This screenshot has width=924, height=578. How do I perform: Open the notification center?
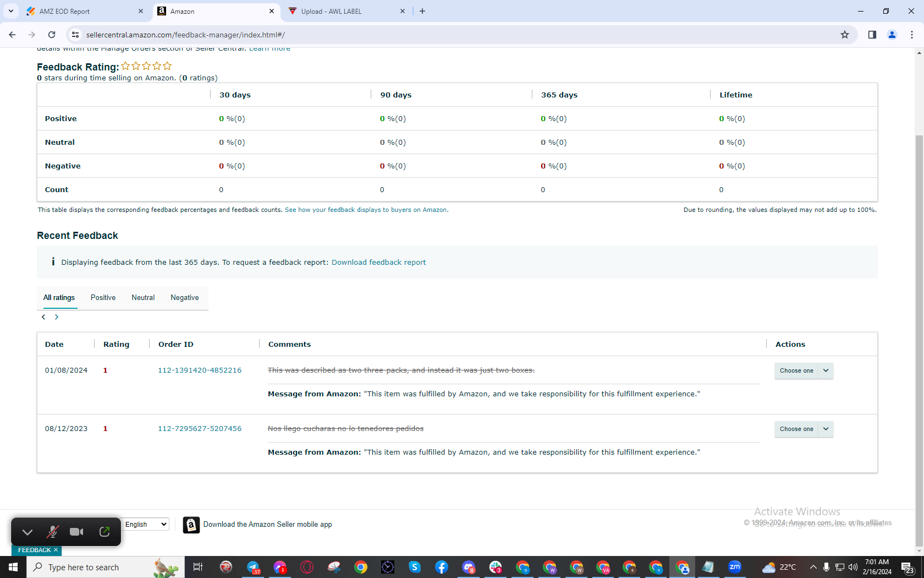pyautogui.click(x=908, y=567)
